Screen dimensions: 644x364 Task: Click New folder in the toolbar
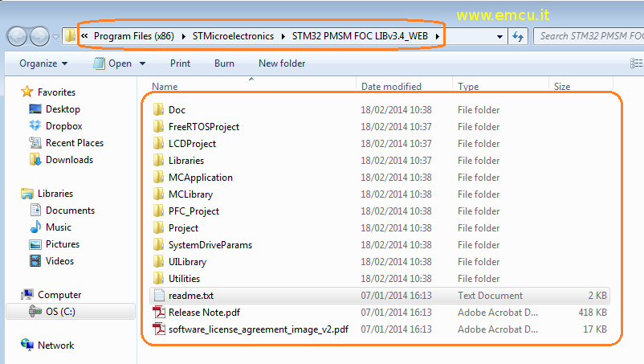[282, 63]
